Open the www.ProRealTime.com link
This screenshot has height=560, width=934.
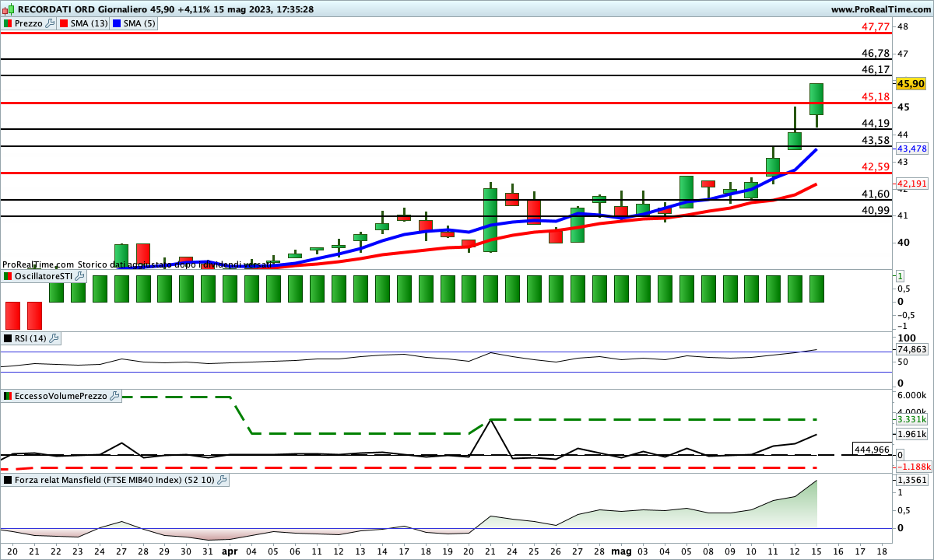[880, 9]
